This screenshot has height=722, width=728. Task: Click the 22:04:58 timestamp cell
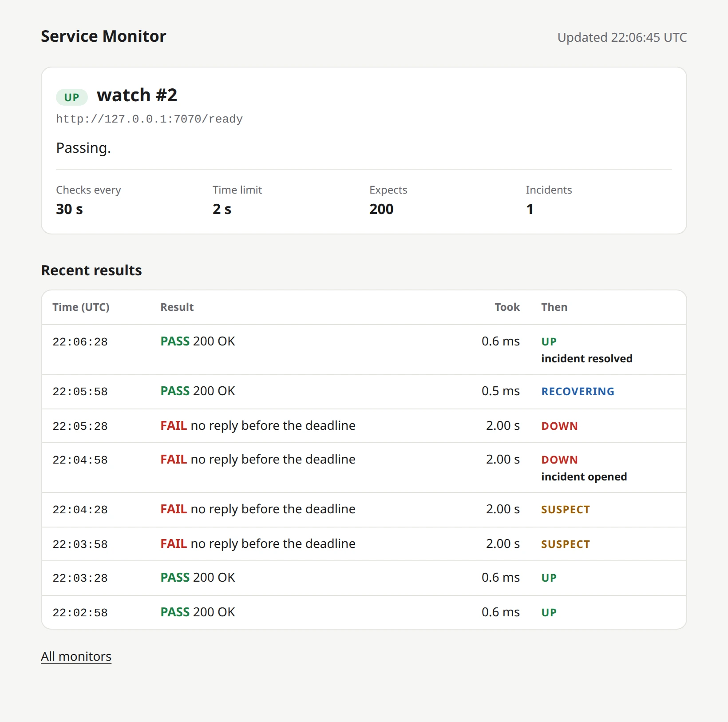(80, 460)
